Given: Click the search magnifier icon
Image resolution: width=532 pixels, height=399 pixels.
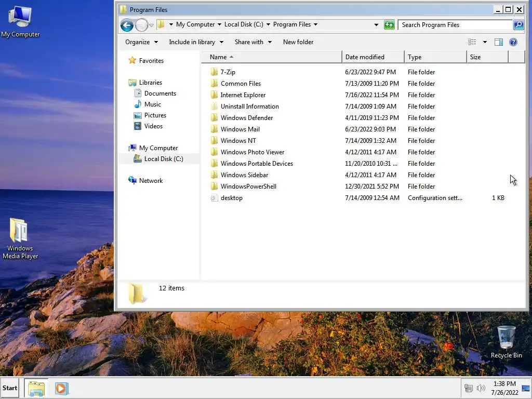Looking at the screenshot, I should [x=518, y=25].
